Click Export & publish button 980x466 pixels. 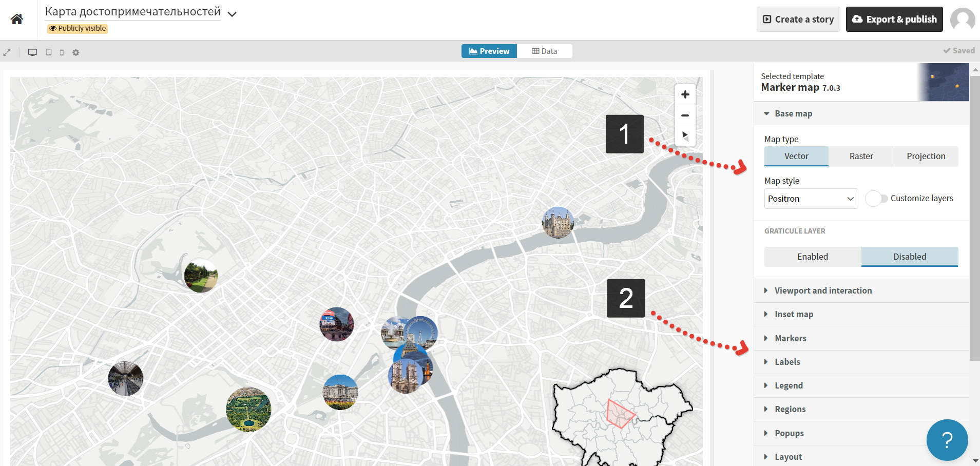point(894,20)
